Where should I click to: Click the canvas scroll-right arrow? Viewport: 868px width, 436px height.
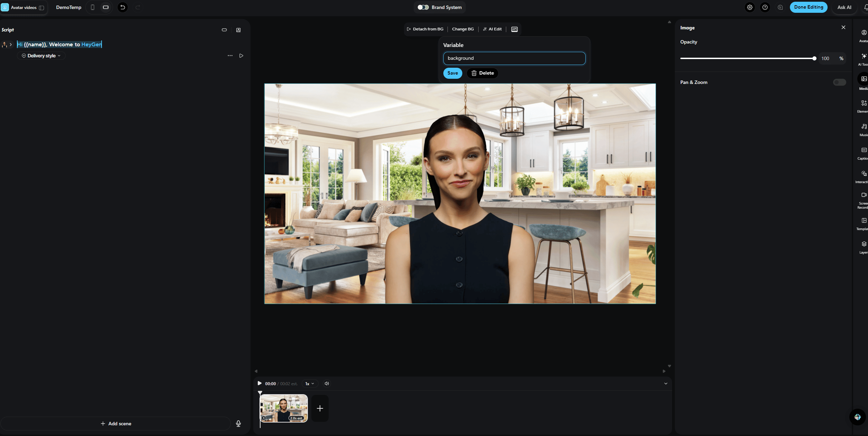point(664,371)
